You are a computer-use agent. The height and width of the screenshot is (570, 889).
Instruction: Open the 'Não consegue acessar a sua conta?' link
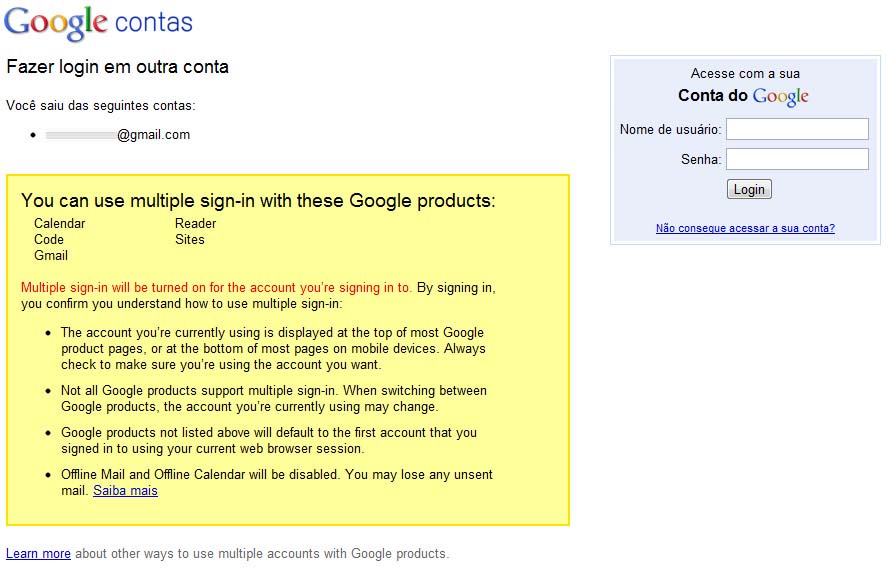pos(745,228)
